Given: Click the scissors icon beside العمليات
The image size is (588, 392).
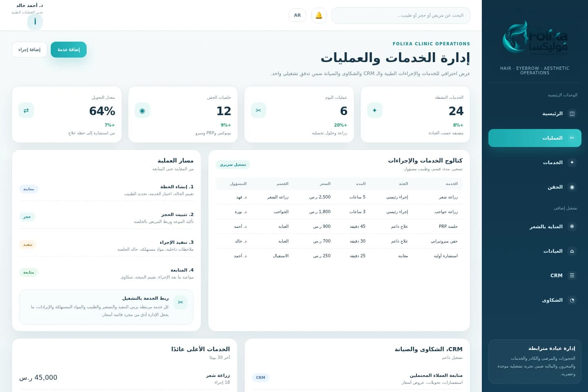Looking at the screenshot, I should pyautogui.click(x=572, y=138).
